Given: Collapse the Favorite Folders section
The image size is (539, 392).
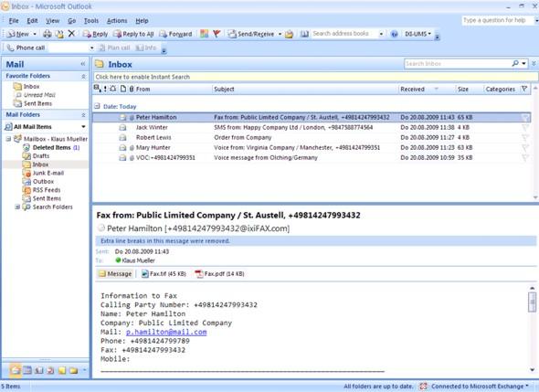Looking at the screenshot, I should 83,76.
